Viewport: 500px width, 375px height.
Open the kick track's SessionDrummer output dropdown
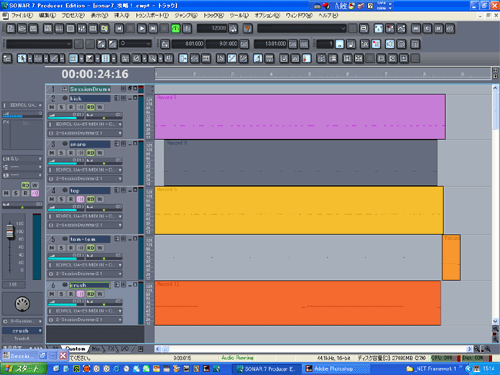coord(85,133)
